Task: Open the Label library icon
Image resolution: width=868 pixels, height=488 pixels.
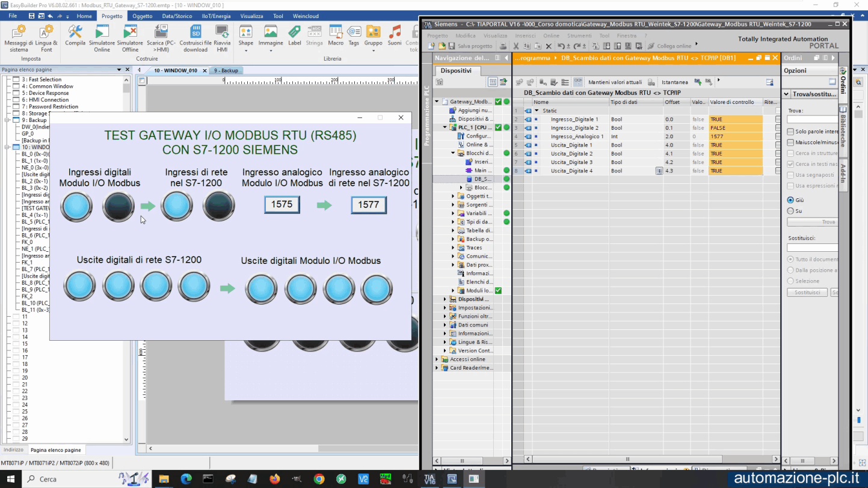Action: click(x=294, y=35)
